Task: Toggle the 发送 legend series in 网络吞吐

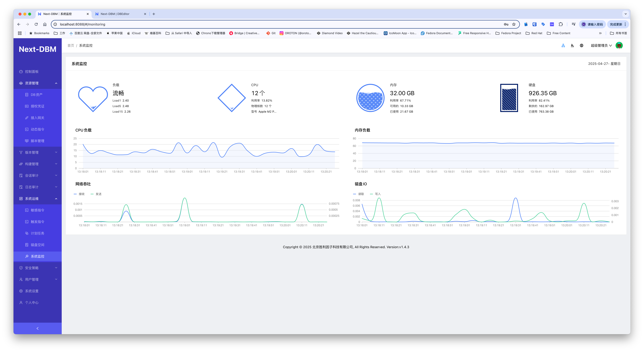Action: tap(96, 194)
